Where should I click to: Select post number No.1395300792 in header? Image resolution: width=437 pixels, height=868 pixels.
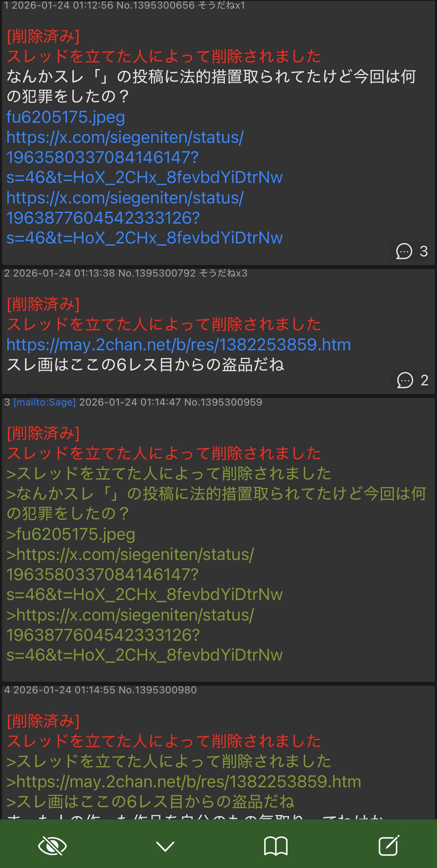tap(157, 273)
